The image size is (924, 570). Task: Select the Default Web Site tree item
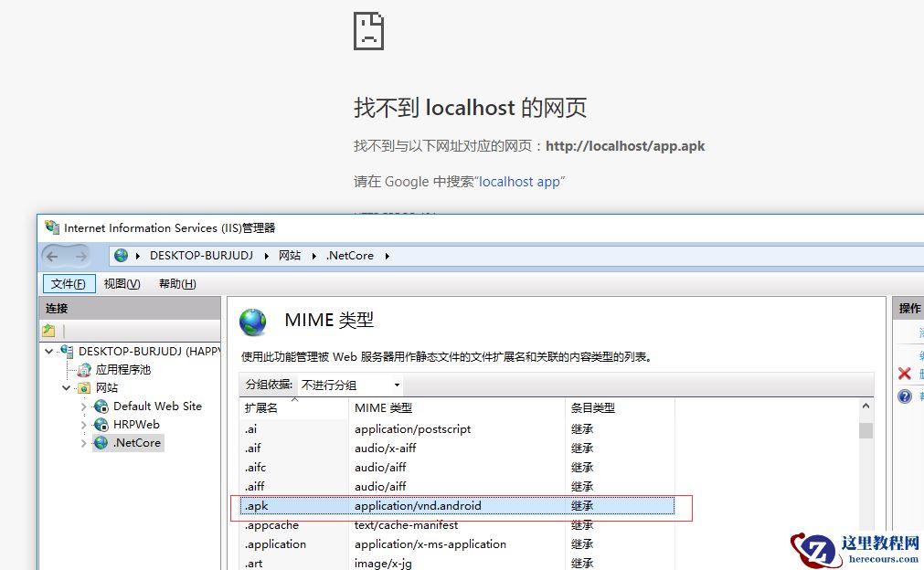pyautogui.click(x=157, y=406)
